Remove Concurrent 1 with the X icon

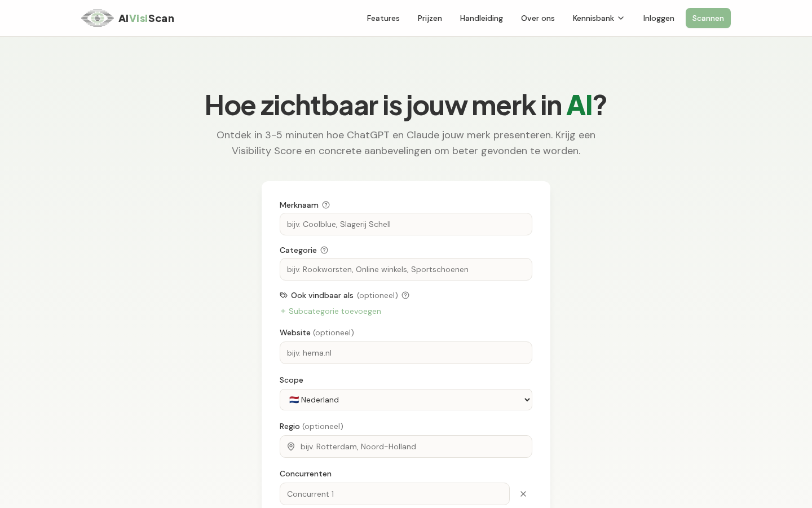tap(523, 494)
